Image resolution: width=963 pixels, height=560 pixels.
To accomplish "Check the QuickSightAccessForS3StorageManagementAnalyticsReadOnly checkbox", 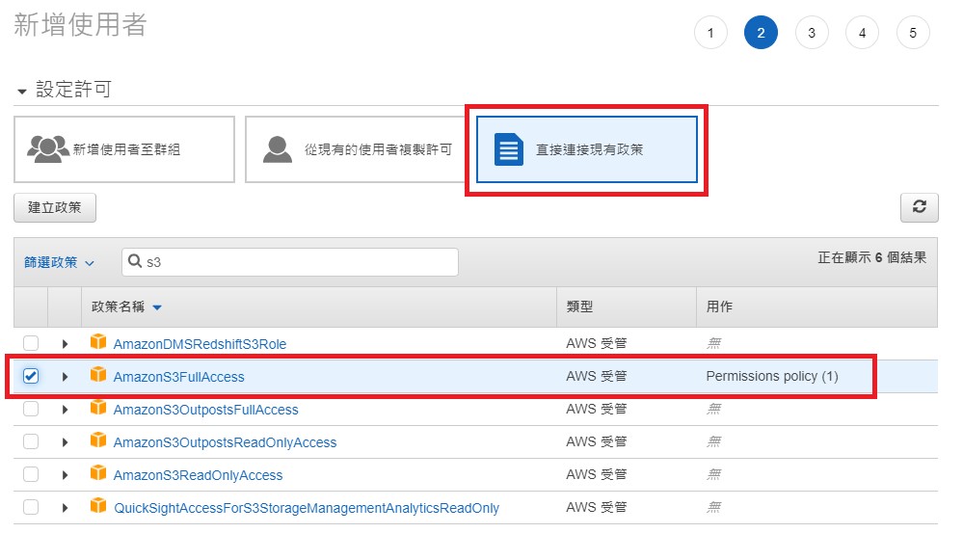I will tap(31, 507).
